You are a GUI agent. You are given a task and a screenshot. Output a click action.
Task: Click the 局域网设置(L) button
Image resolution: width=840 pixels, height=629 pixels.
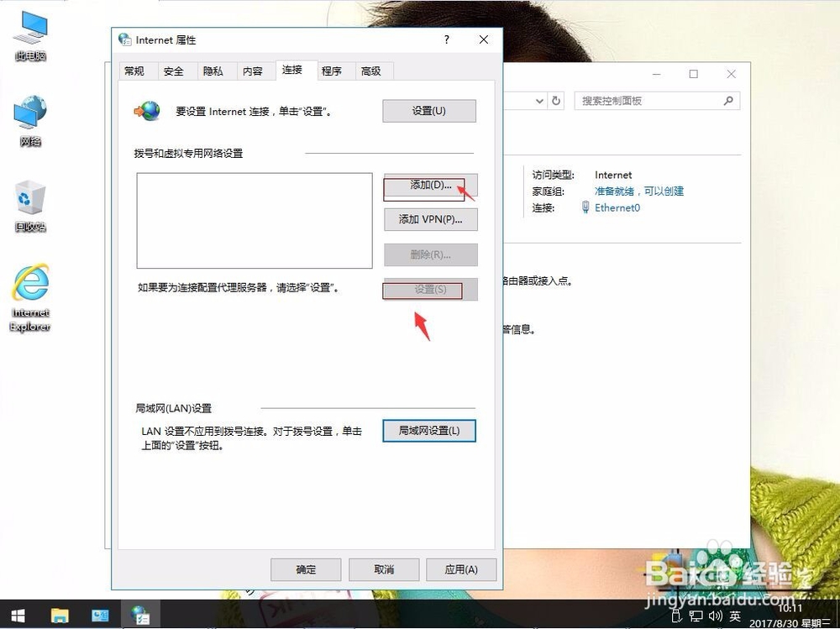click(429, 431)
